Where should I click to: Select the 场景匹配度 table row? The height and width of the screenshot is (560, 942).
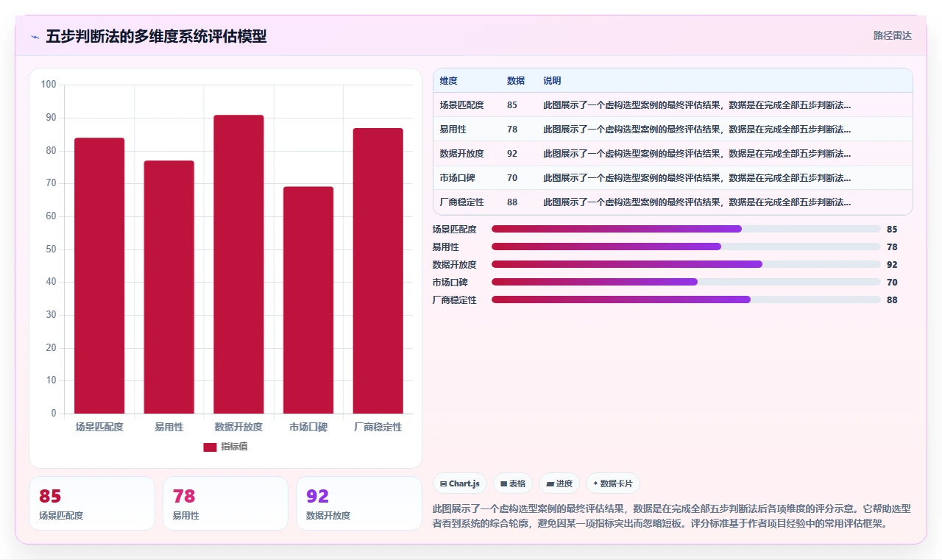[673, 105]
